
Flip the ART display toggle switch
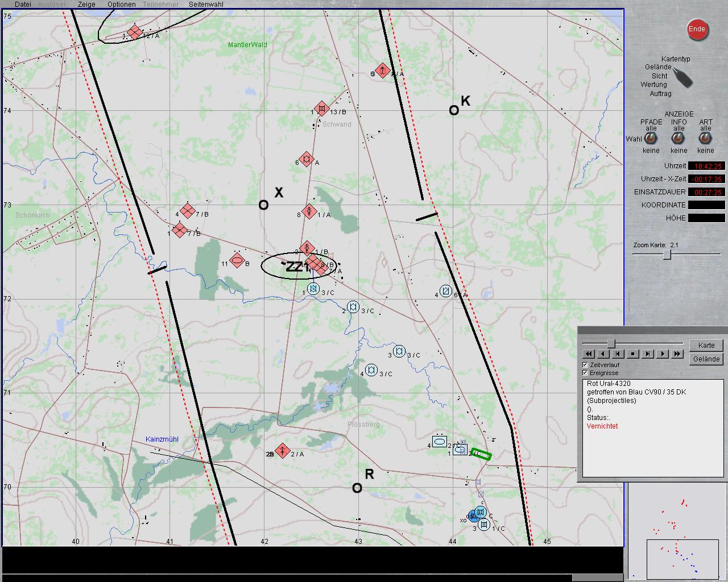click(705, 138)
